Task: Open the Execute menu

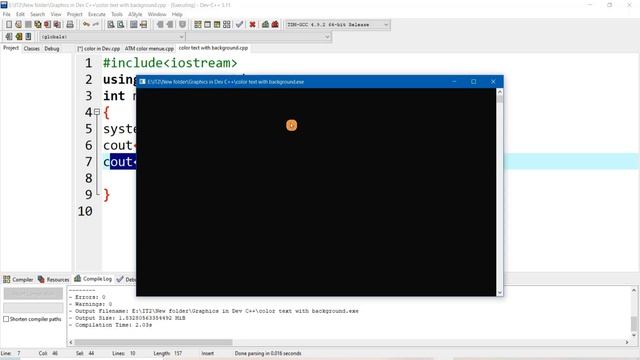Action: point(97,14)
